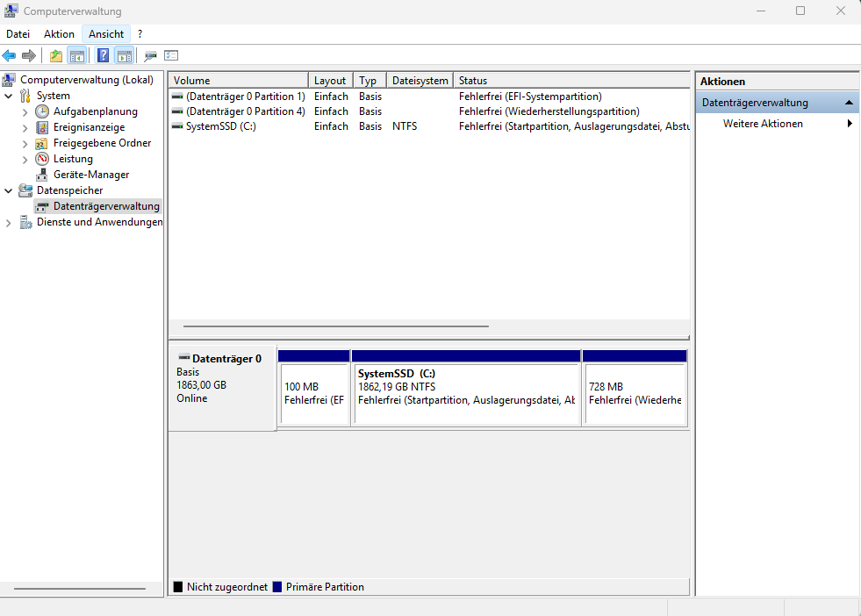Image resolution: width=861 pixels, height=616 pixels.
Task: Select Leistung label in the tree
Action: [73, 159]
